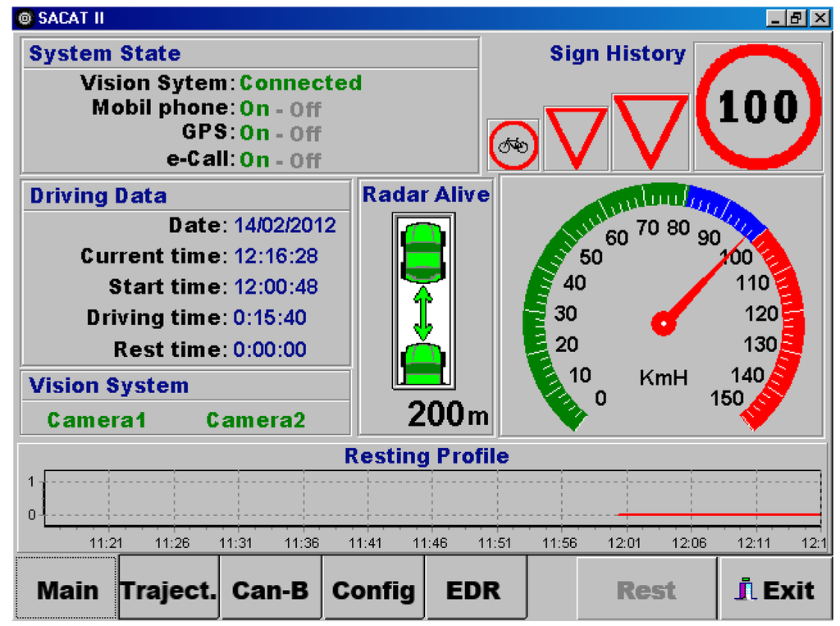Switch e-Call to Off
This screenshot has width=840, height=626.
point(305,160)
